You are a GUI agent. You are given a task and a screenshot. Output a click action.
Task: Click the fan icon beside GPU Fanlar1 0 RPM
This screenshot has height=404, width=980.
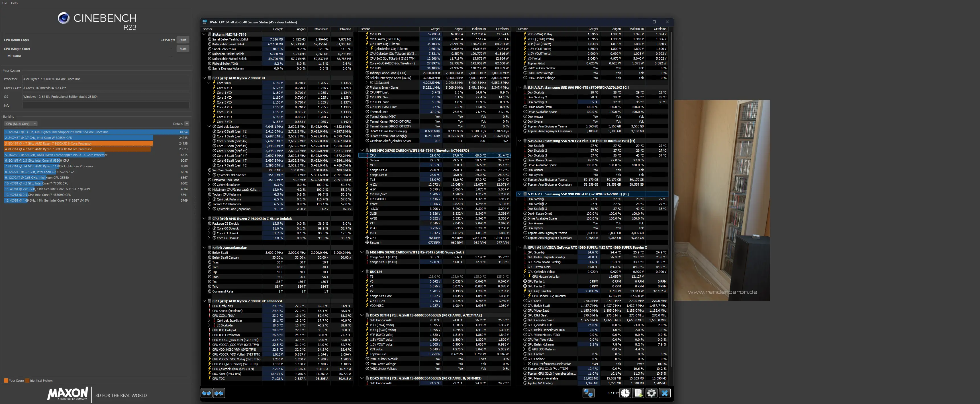coord(525,281)
